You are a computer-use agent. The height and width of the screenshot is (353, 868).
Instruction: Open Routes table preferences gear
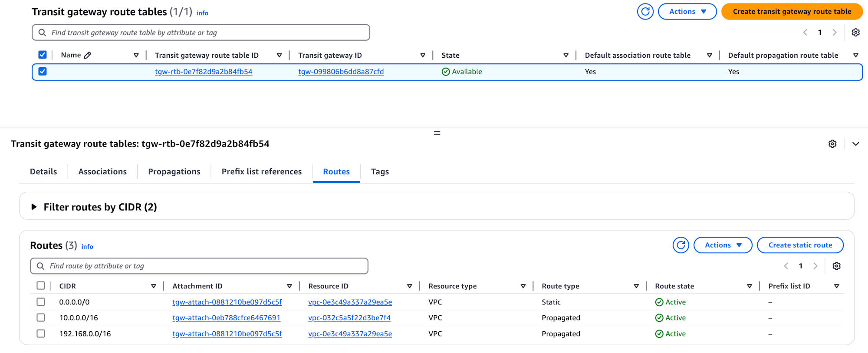point(837,266)
